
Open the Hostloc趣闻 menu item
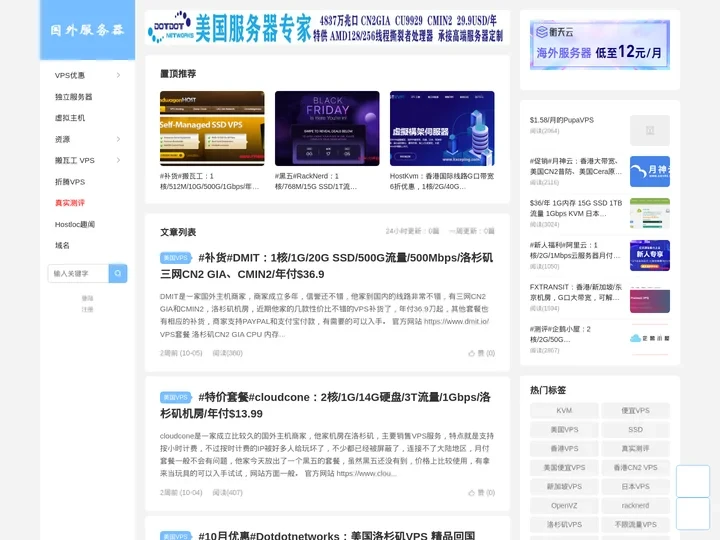point(75,225)
